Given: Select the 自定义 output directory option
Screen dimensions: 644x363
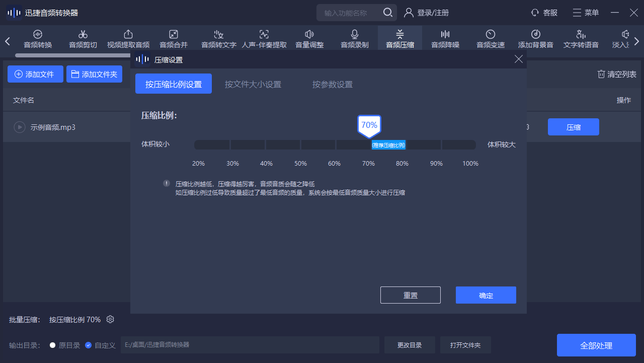Looking at the screenshot, I should click(89, 345).
